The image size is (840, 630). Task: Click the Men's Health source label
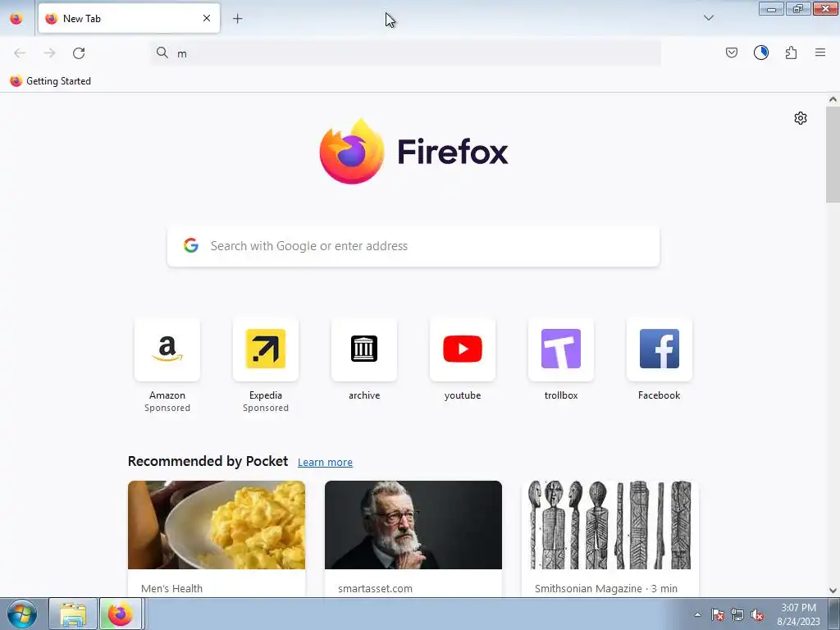[171, 588]
